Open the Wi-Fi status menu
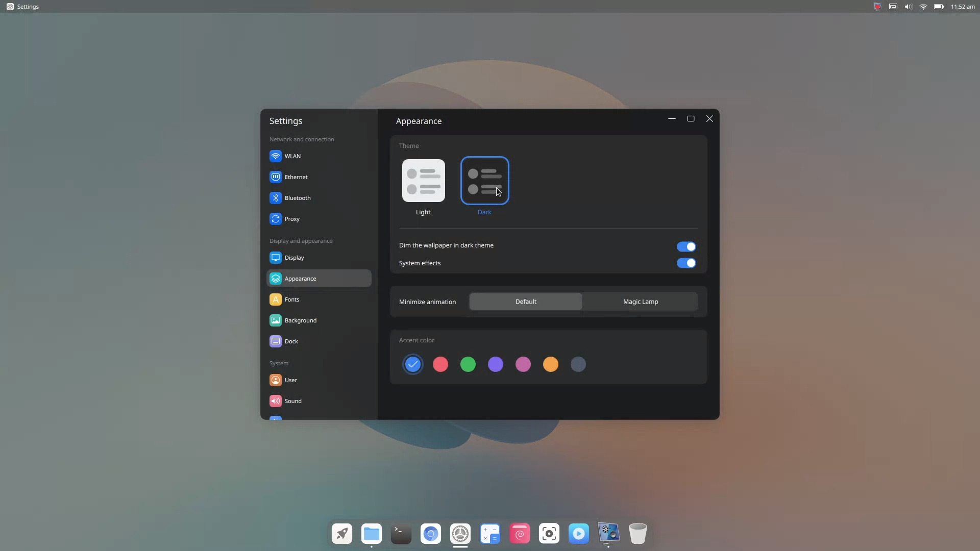Image resolution: width=980 pixels, height=551 pixels. coord(923,7)
